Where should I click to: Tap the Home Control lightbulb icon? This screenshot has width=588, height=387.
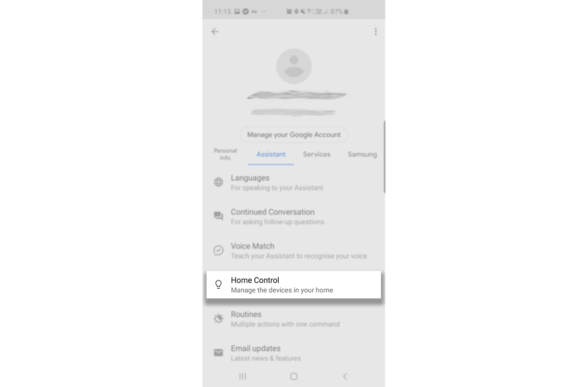tap(218, 285)
